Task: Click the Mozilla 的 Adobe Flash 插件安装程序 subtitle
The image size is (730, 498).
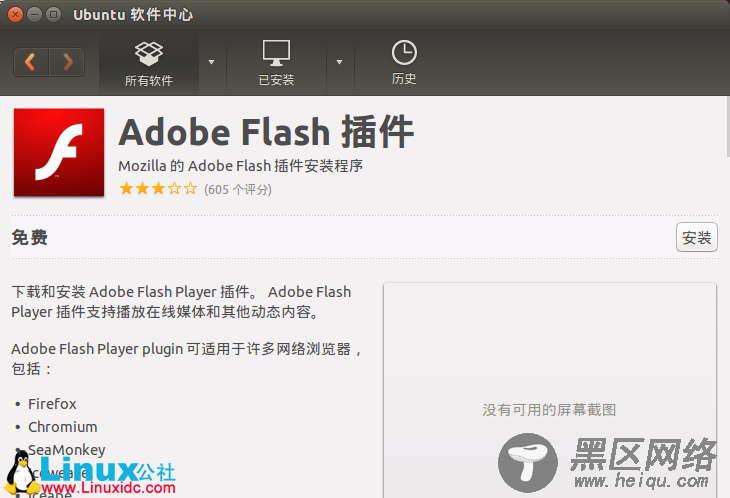Action: 240,166
